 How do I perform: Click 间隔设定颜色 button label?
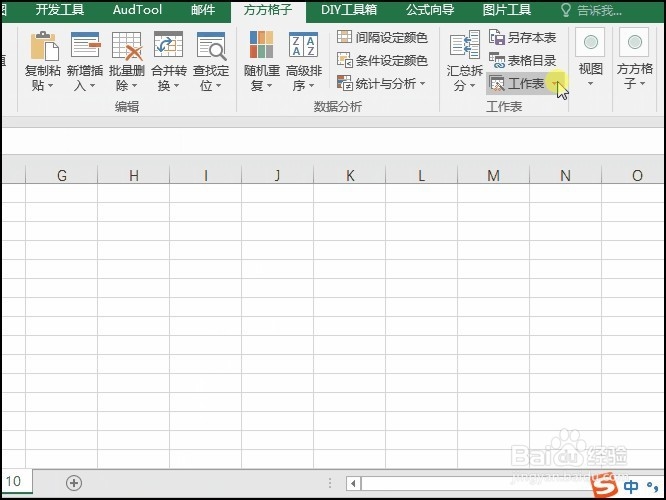click(391, 38)
